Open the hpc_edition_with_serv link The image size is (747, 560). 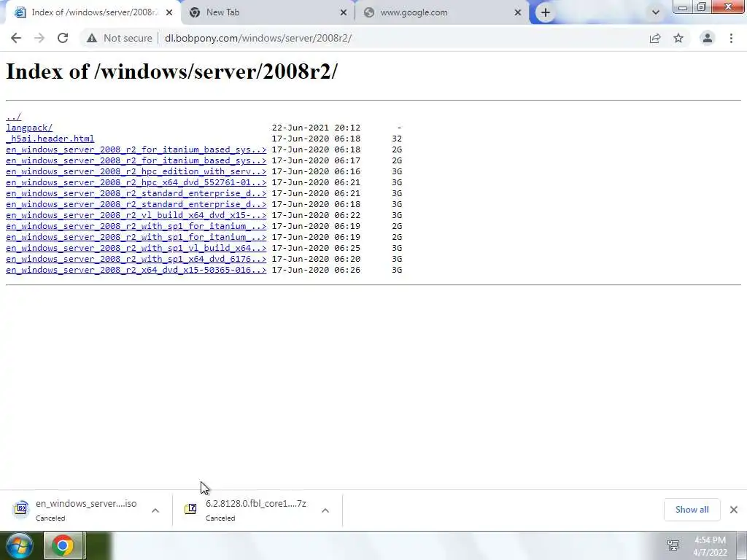point(136,171)
